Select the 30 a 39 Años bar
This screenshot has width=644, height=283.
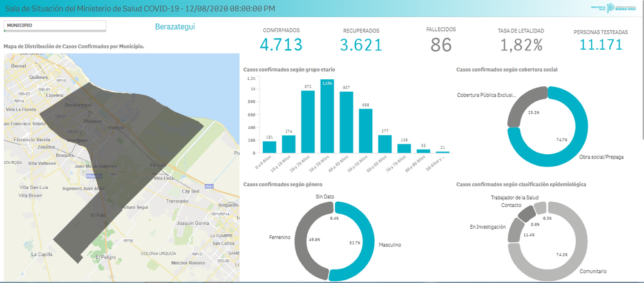[x=327, y=117]
